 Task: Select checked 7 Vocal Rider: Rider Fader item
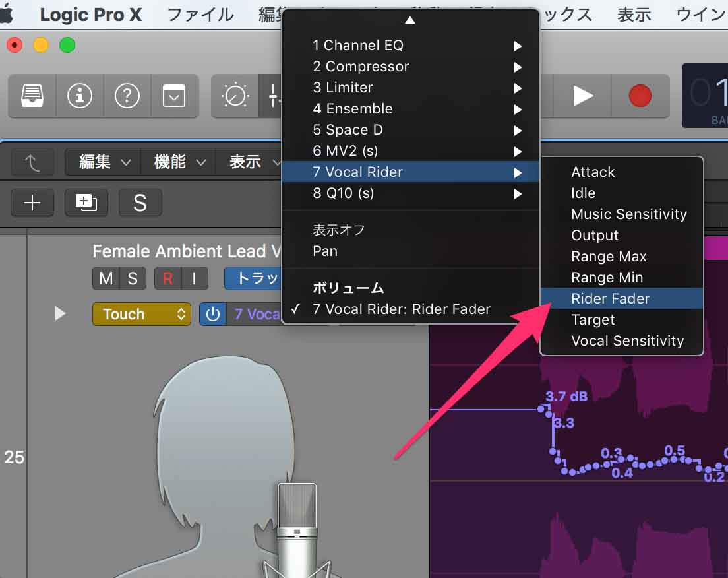coord(410,309)
